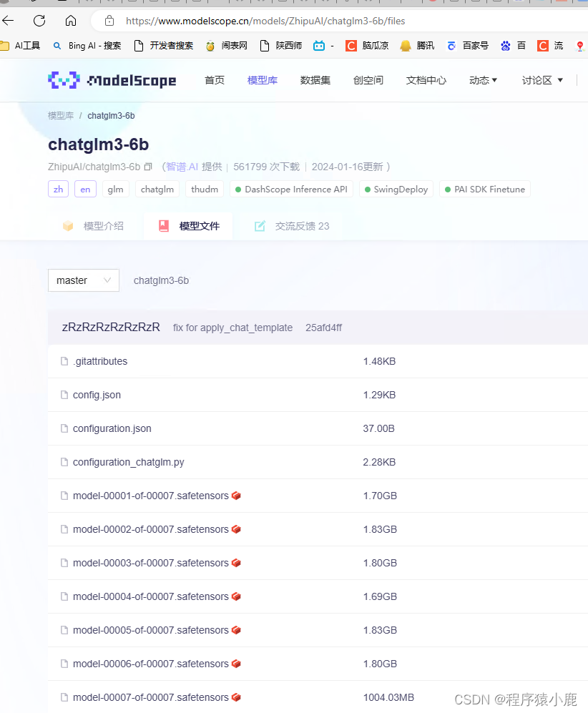The width and height of the screenshot is (588, 713).
Task: Go to 首页 in navigation
Action: [215, 81]
